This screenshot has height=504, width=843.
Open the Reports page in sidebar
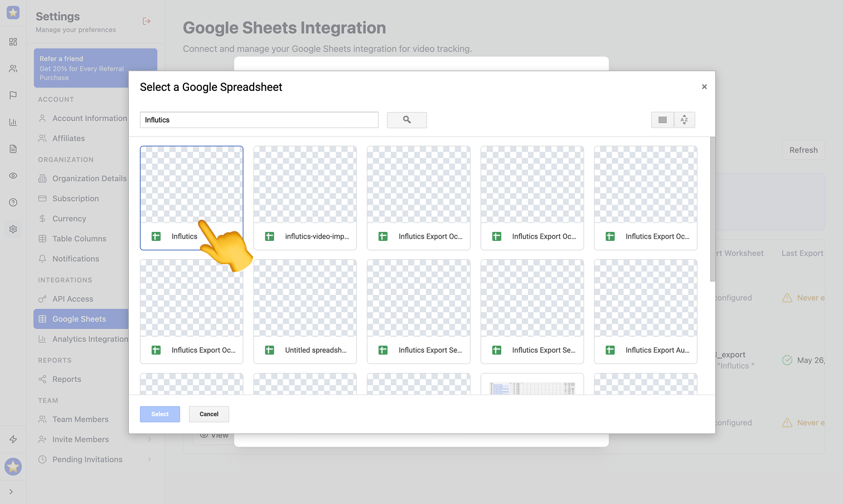pos(67,379)
